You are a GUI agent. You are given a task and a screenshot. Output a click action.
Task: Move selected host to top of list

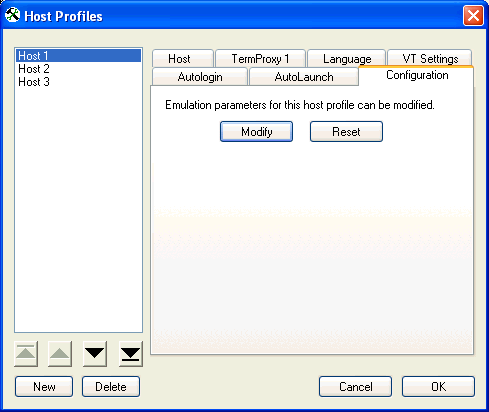[x=26, y=354]
